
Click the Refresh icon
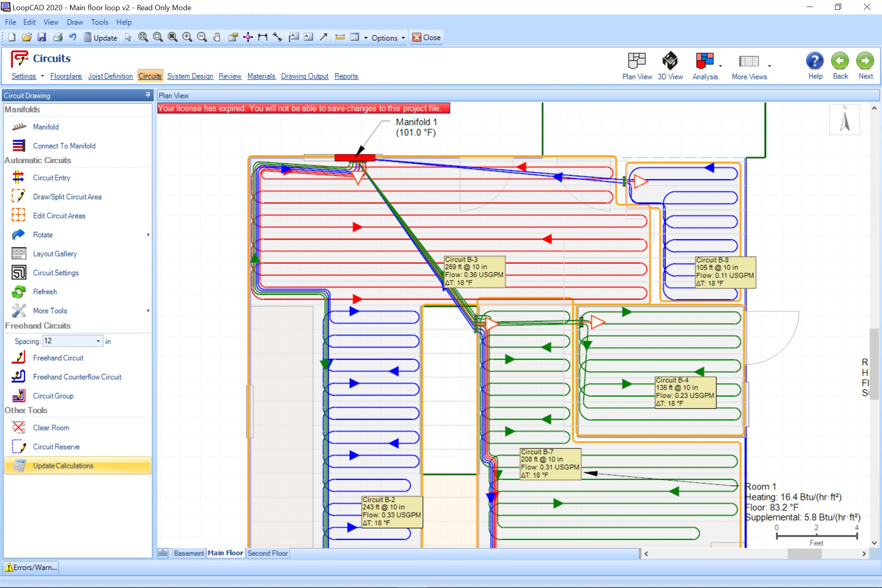(x=19, y=292)
